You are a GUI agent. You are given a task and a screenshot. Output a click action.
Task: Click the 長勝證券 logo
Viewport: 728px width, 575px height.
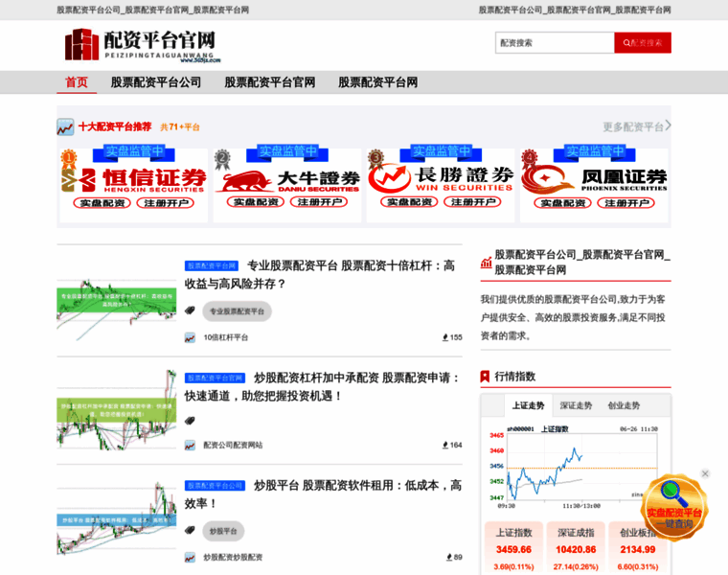(x=441, y=179)
